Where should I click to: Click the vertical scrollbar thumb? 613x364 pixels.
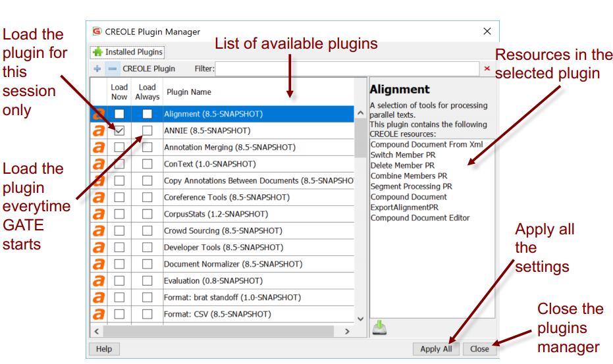click(360, 138)
